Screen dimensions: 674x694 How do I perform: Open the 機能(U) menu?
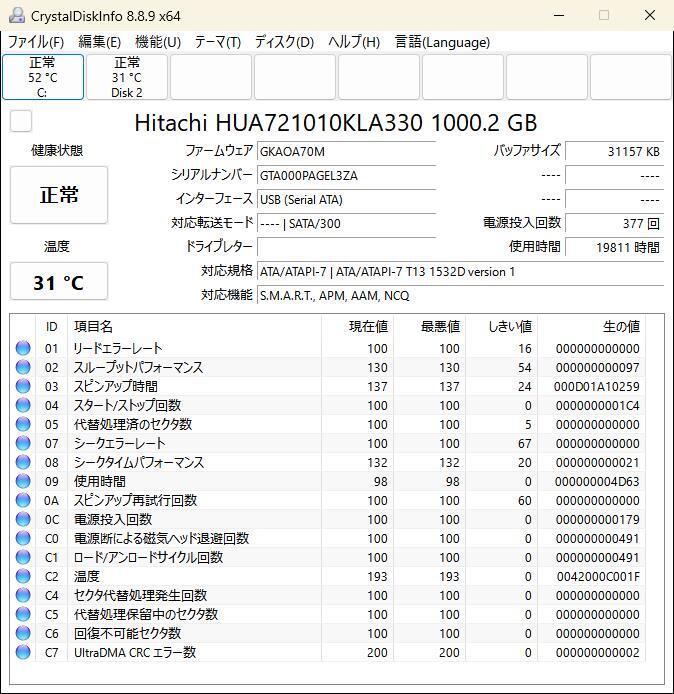[158, 42]
